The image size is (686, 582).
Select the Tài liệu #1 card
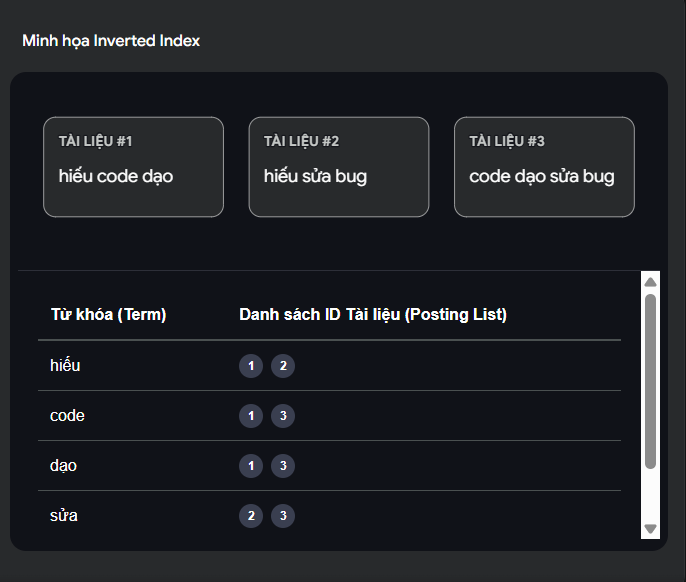point(133,167)
